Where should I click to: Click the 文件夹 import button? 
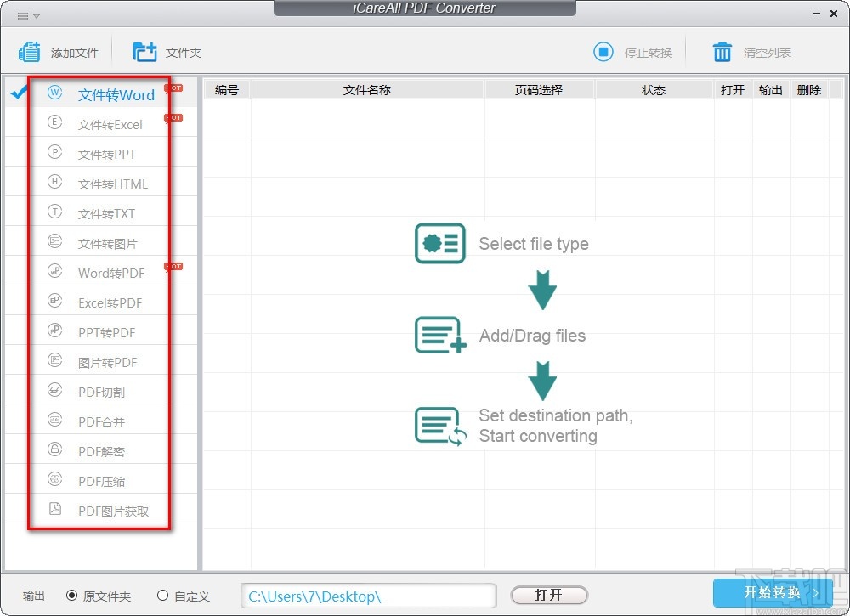pos(167,52)
